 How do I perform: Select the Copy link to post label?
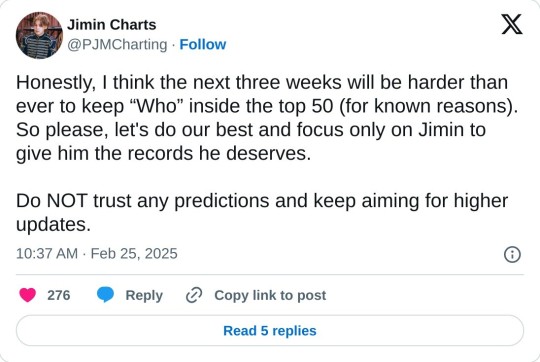click(x=270, y=296)
